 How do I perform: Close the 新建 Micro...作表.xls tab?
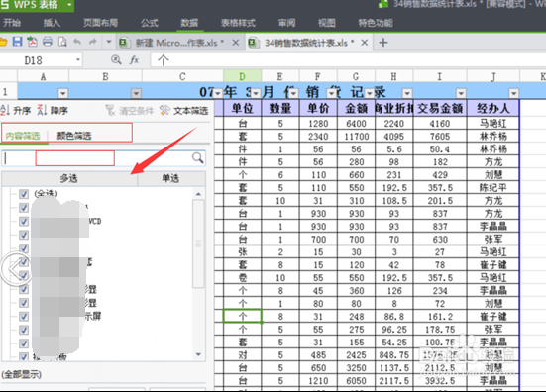pos(236,43)
